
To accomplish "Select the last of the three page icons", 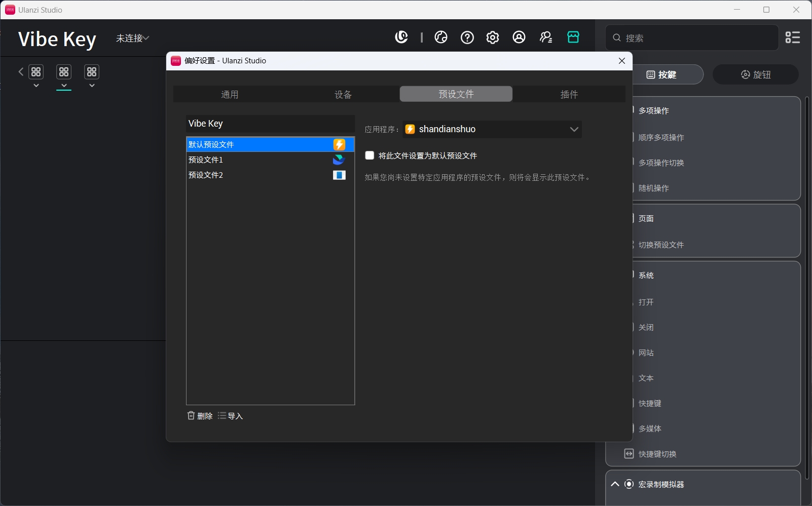I will click(92, 72).
